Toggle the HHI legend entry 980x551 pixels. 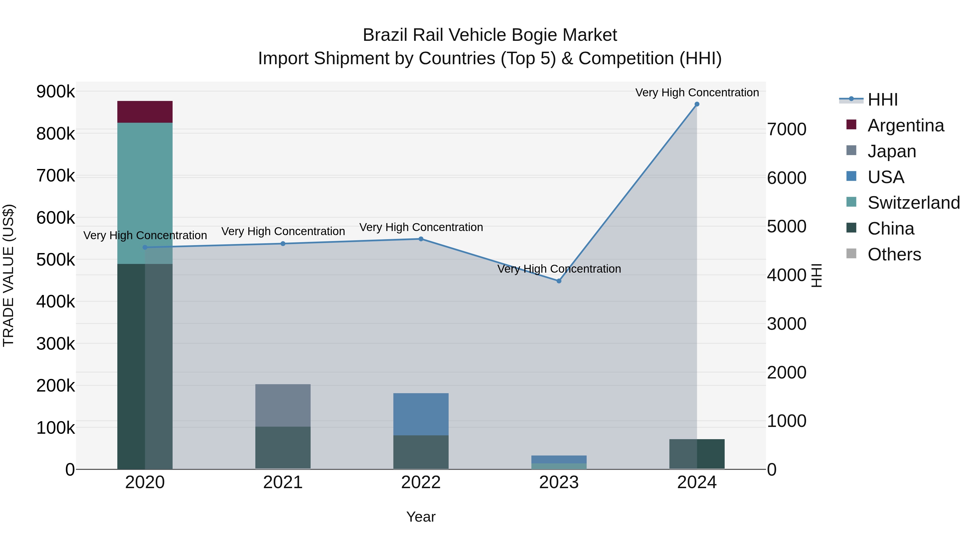(x=869, y=100)
